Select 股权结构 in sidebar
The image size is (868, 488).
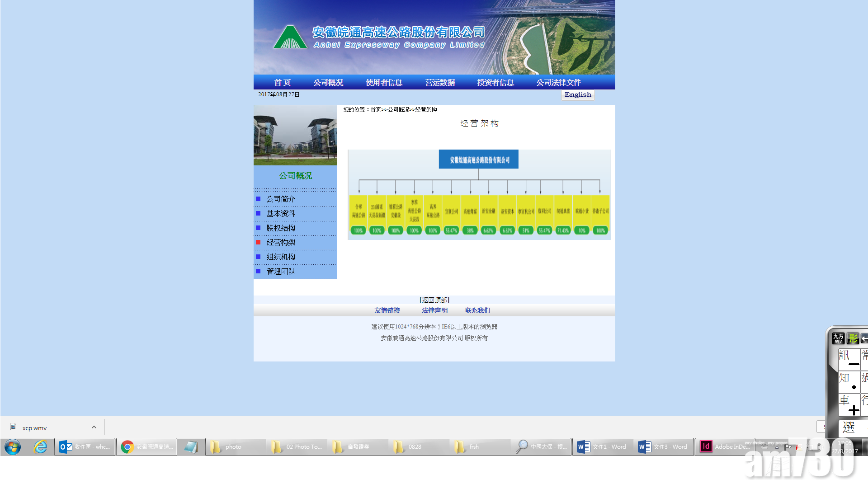click(x=281, y=228)
